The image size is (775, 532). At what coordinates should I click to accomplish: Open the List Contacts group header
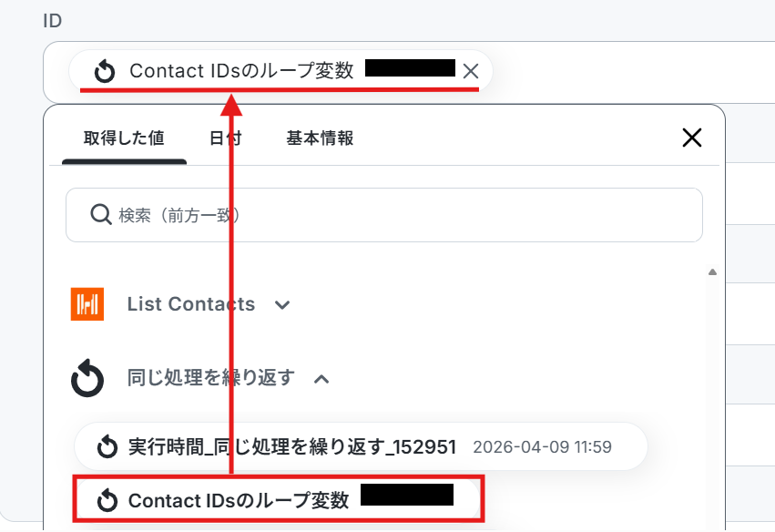tap(191, 304)
